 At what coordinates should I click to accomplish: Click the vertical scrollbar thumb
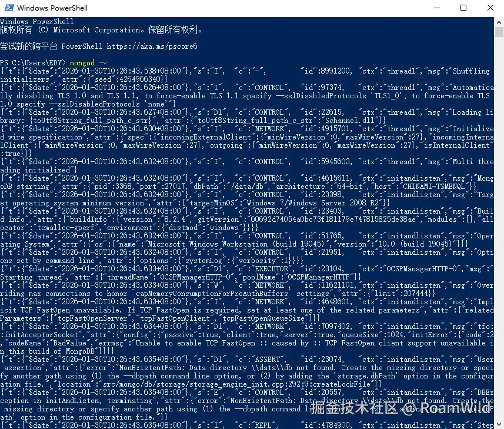click(x=499, y=32)
